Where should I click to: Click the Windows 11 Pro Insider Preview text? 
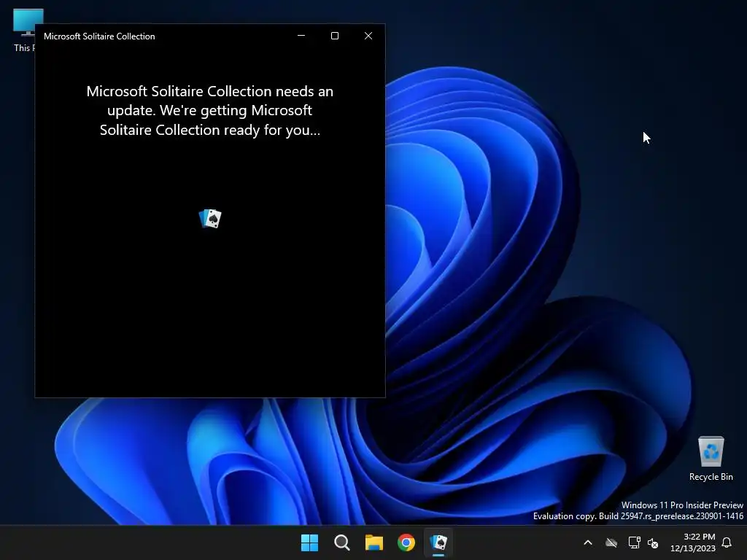coord(682,505)
